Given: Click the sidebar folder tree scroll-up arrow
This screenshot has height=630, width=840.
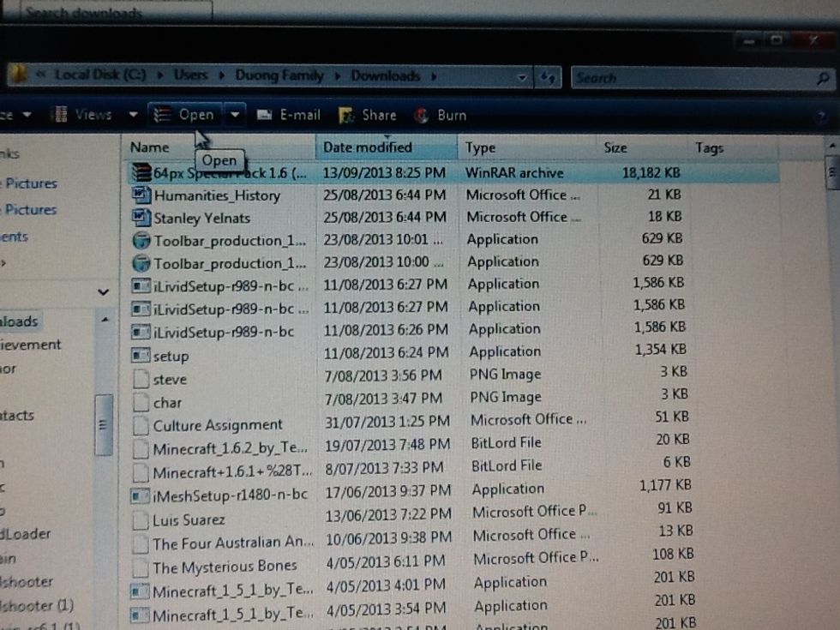Looking at the screenshot, I should tap(105, 320).
